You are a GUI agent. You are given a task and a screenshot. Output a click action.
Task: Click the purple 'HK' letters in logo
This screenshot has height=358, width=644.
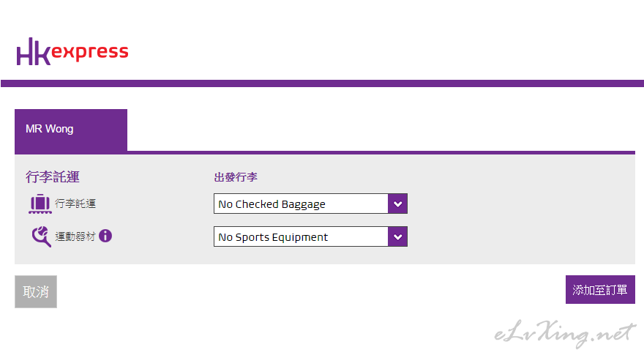point(34,52)
